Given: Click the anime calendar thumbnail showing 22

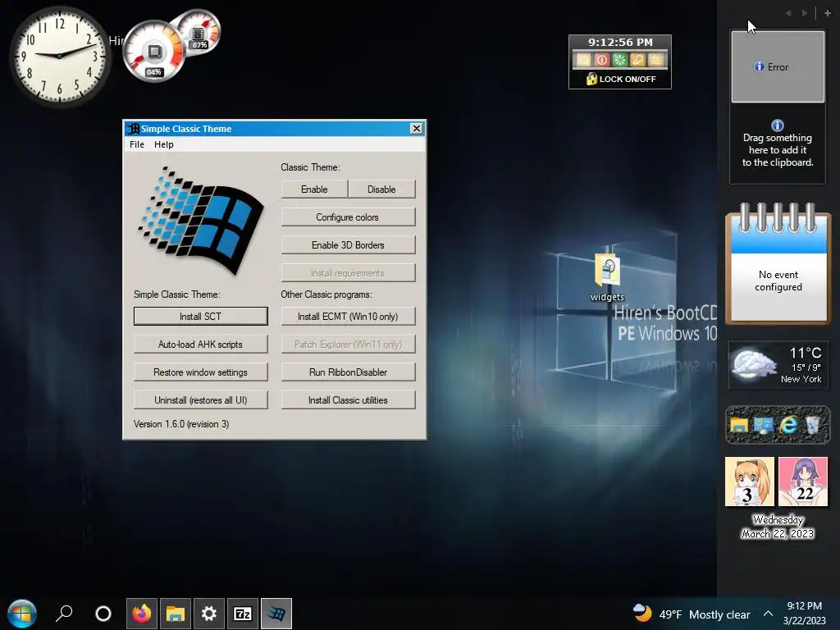Looking at the screenshot, I should pyautogui.click(x=802, y=482).
